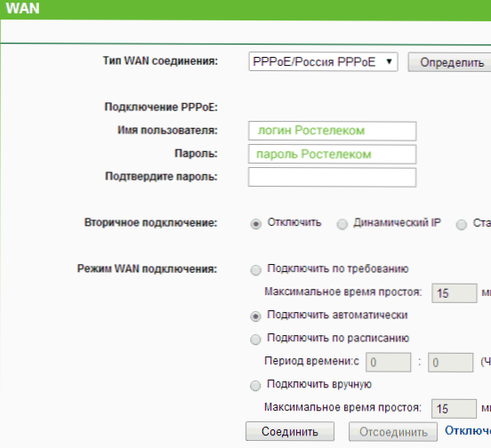Click the Отсоединить disconnect button
The image size is (491, 448).
(393, 432)
